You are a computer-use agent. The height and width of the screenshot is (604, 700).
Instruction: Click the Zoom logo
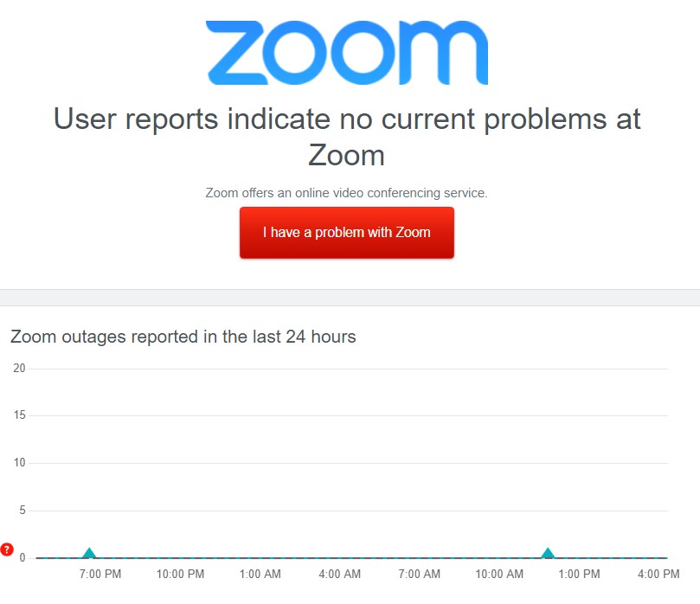click(x=346, y=52)
